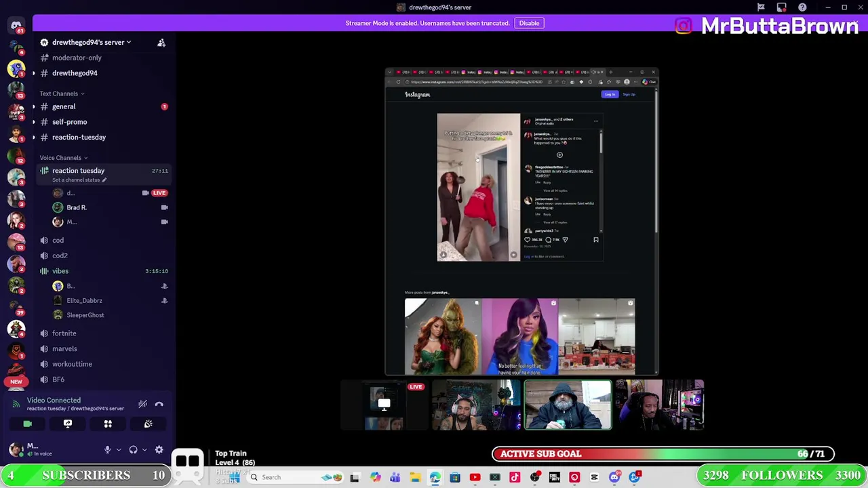The height and width of the screenshot is (488, 868).
Task: Expand threads arrow beside general channel
Action: pos(34,106)
